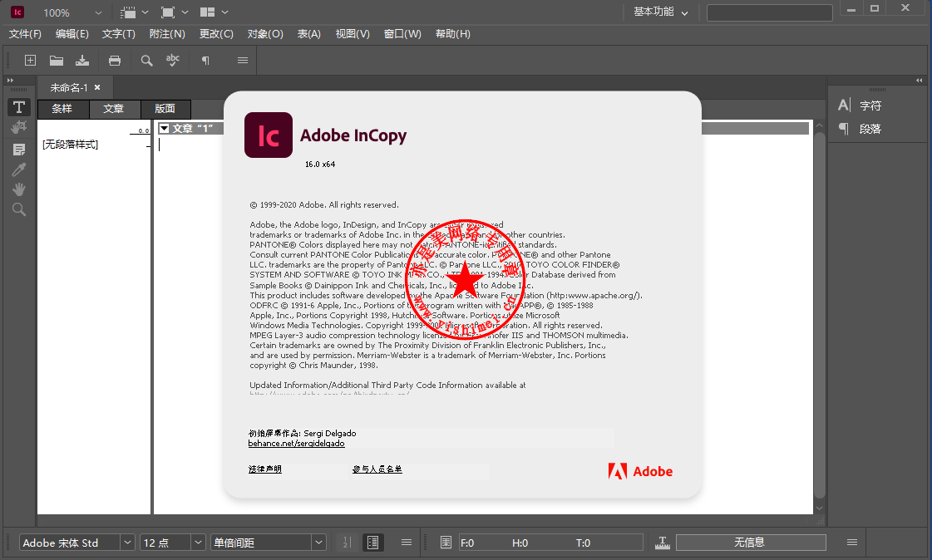Open the 文件(F) menu
The width and height of the screenshot is (932, 560).
(25, 34)
